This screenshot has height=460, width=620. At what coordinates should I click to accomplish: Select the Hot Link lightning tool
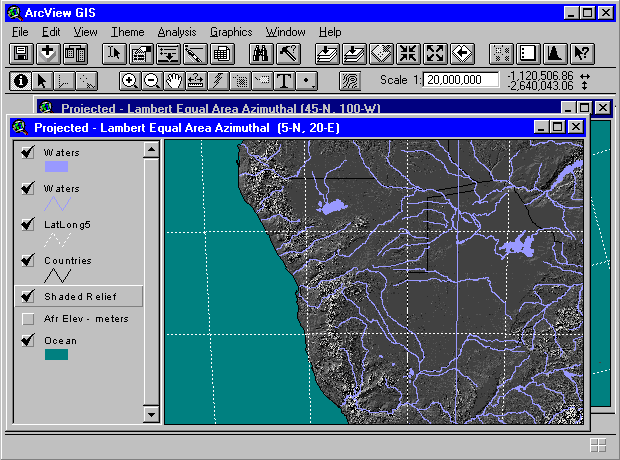pyautogui.click(x=218, y=81)
